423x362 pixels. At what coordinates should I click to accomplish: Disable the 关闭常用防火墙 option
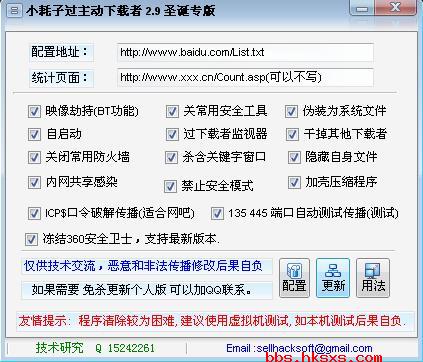coord(34,157)
